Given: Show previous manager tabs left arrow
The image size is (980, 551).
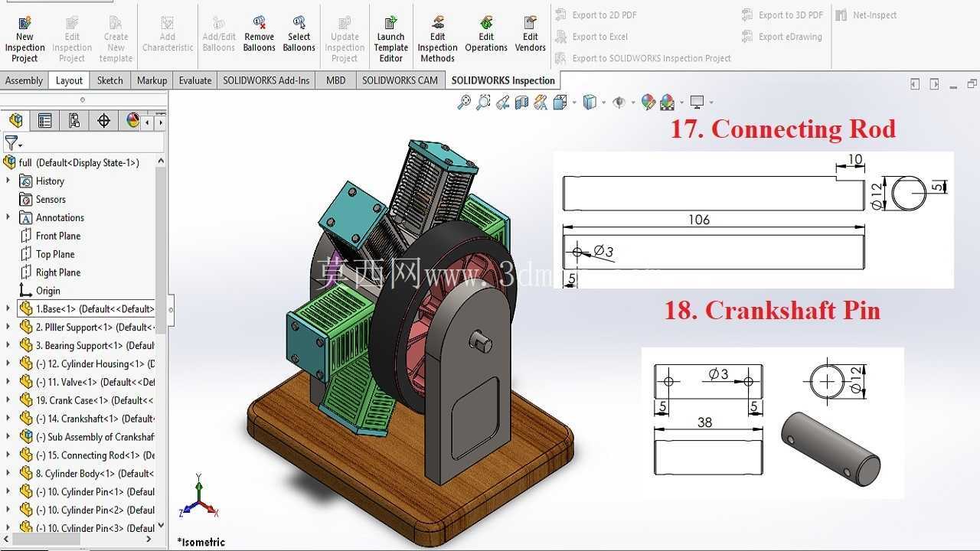Looking at the screenshot, I should coord(148,121).
